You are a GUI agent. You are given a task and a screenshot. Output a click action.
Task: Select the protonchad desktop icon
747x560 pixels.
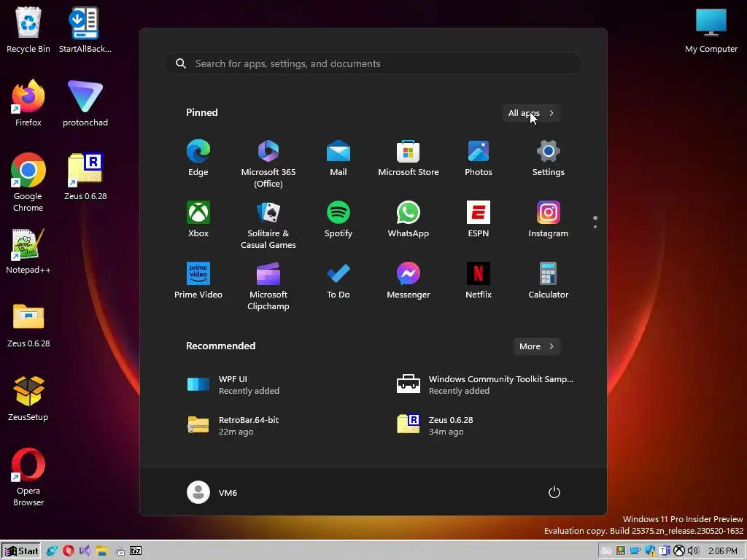pos(85,104)
